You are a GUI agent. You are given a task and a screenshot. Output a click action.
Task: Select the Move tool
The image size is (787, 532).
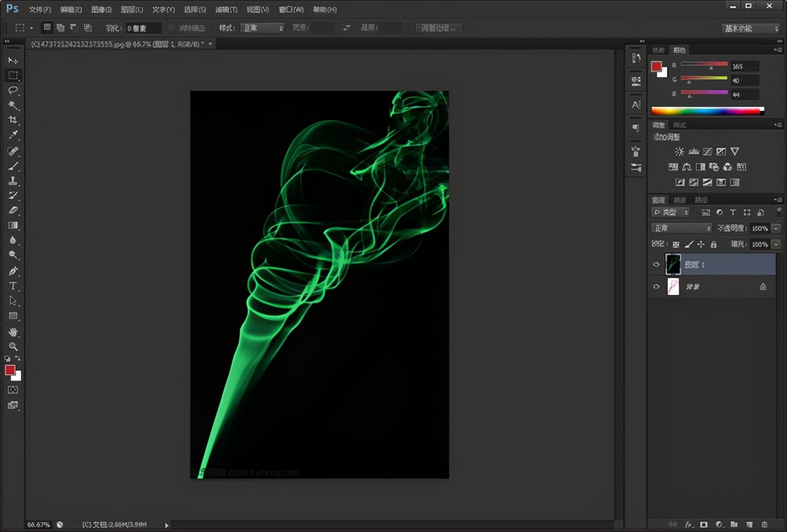(x=12, y=60)
